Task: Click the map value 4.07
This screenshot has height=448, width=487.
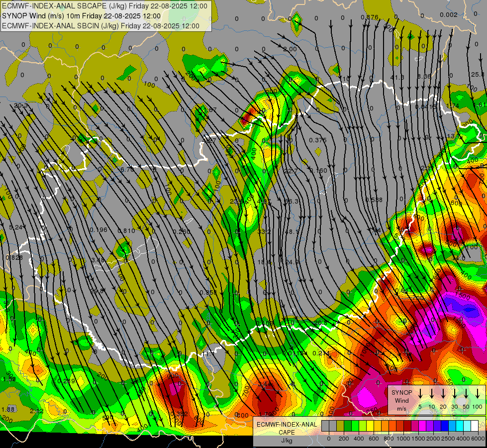Action: click(264, 201)
